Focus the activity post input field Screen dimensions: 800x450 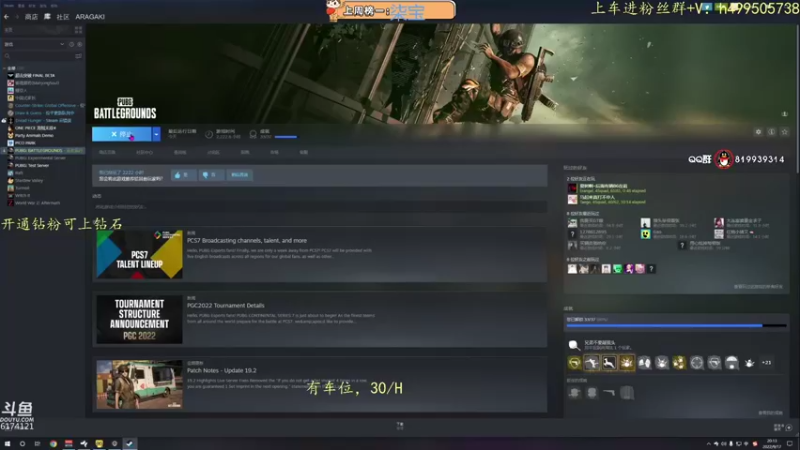[x=319, y=207]
